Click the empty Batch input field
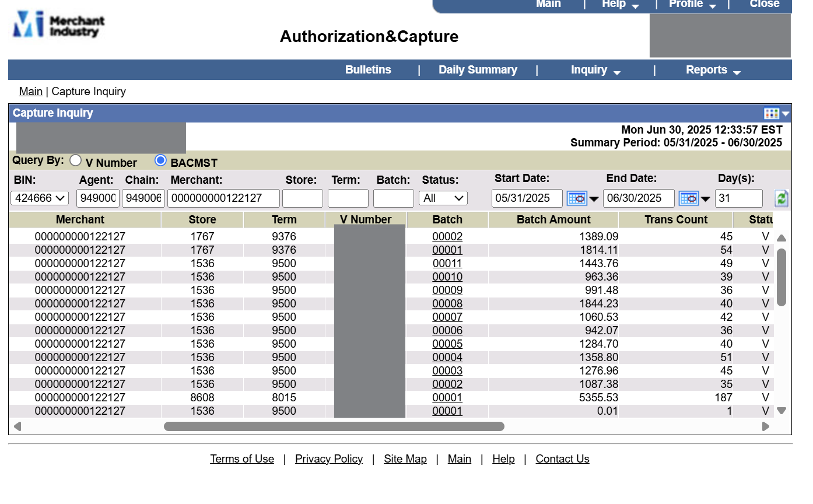813x504 pixels. coord(394,198)
